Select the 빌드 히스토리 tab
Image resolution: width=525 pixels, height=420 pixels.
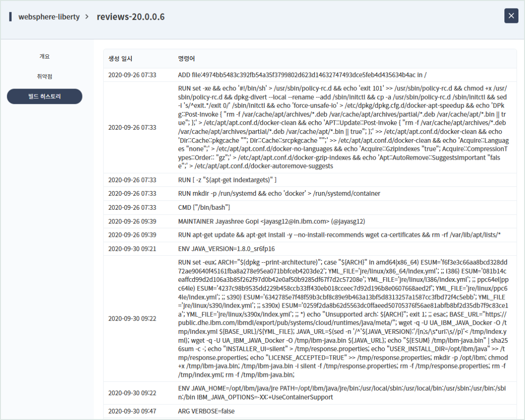click(x=45, y=96)
